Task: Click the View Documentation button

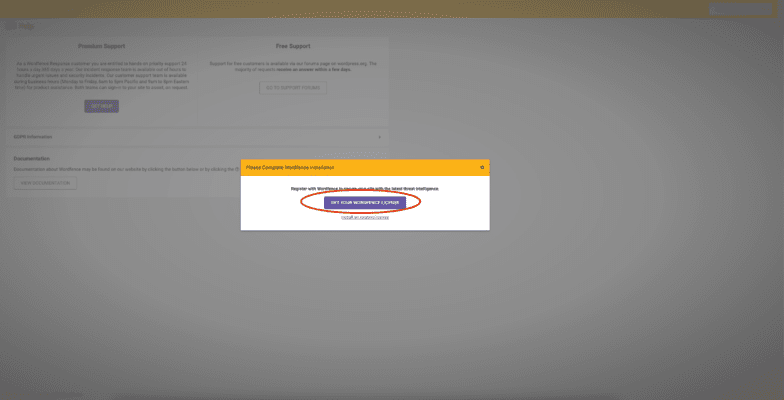Action: click(x=45, y=183)
